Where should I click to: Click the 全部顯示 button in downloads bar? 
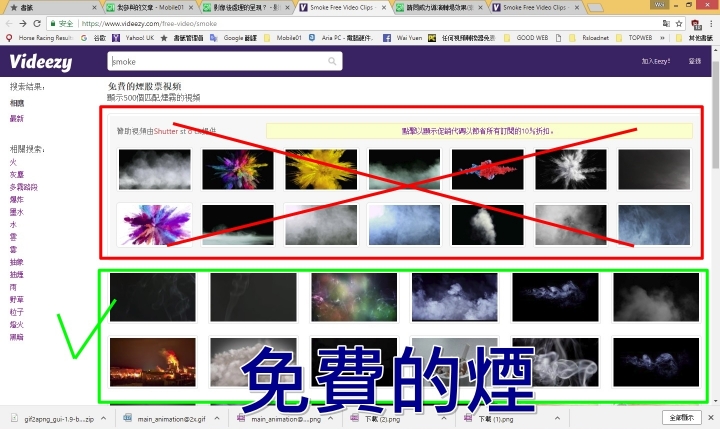pyautogui.click(x=681, y=418)
